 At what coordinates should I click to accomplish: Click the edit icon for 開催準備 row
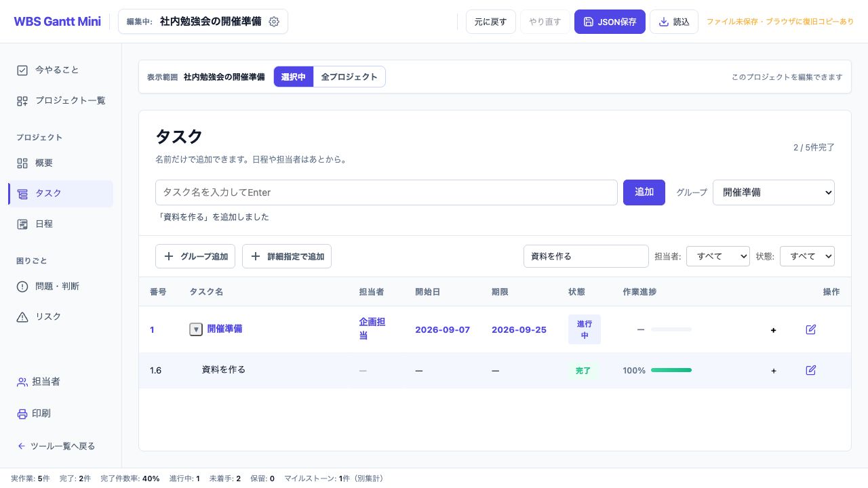click(x=810, y=329)
